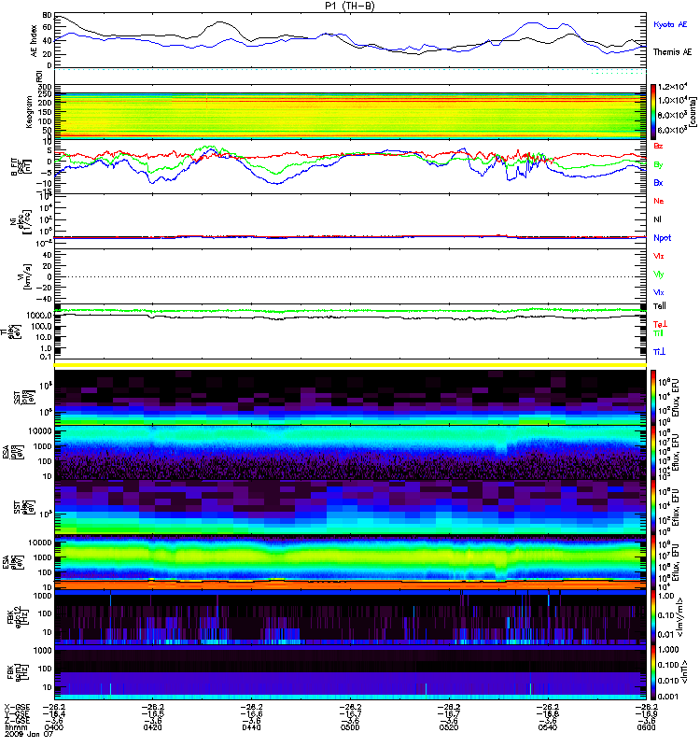Click the red Bz legend label
700x747 pixels.
(x=659, y=147)
